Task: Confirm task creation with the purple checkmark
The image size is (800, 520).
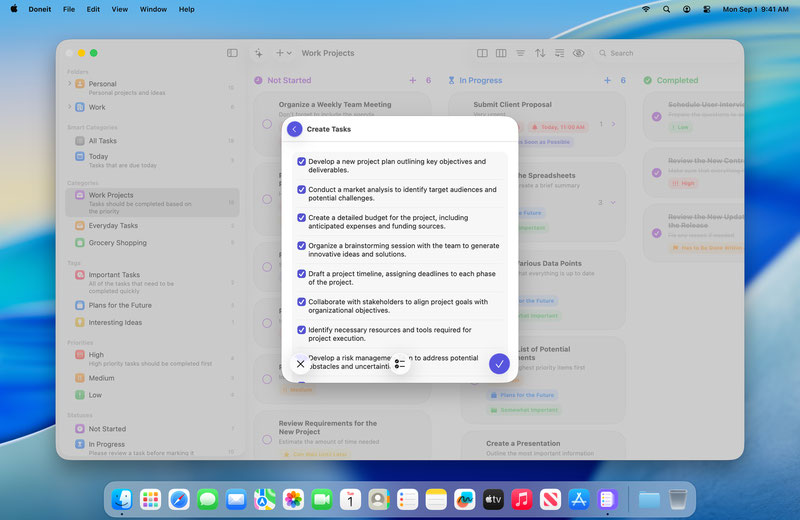Action: (499, 364)
